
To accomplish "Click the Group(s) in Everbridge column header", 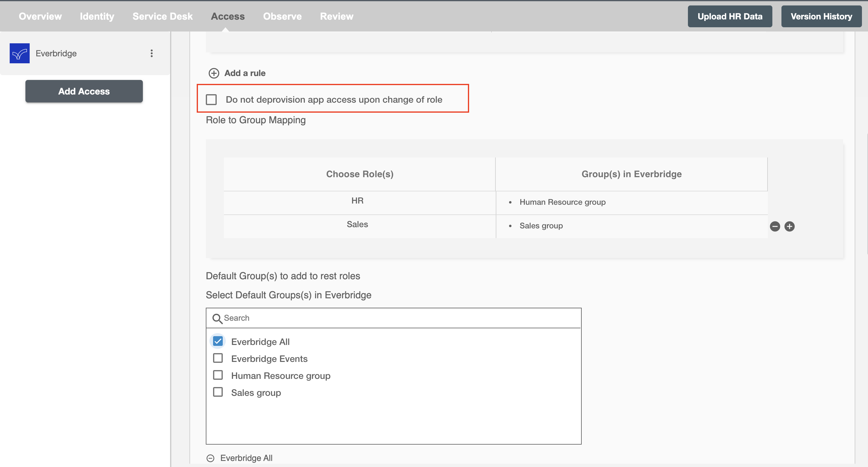I will pos(631,174).
